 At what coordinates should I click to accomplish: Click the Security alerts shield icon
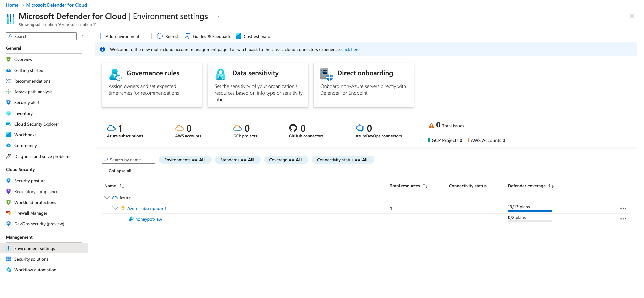[x=9, y=102]
